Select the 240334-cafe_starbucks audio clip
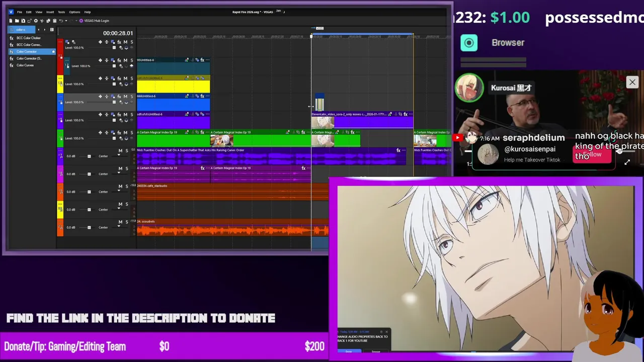This screenshot has height=362, width=644. click(232, 193)
